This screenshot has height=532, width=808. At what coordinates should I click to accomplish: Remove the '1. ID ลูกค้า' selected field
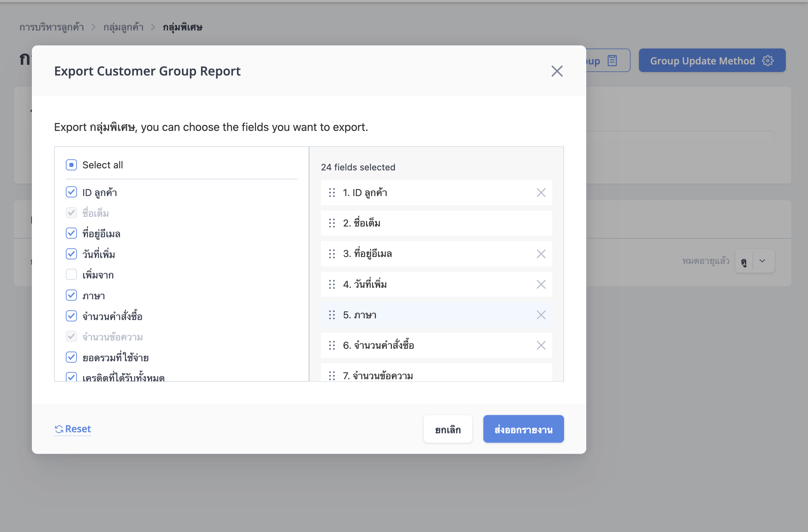pos(541,193)
